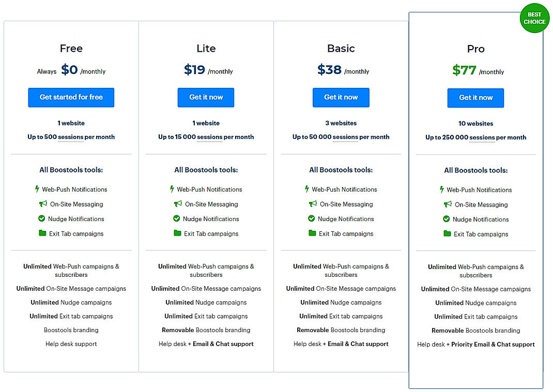Select the Basic plan heading
Viewport: 553px width, 392px height.
coord(341,48)
